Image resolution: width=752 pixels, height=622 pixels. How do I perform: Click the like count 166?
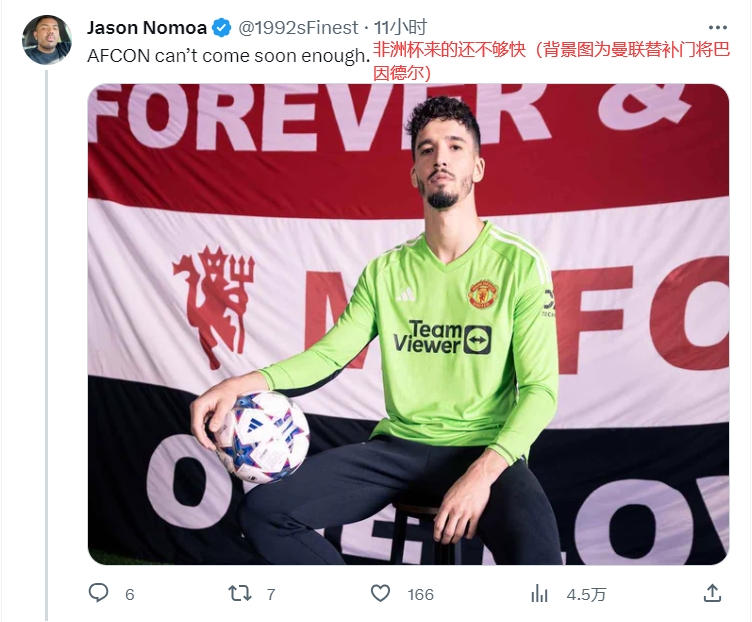coord(421,595)
